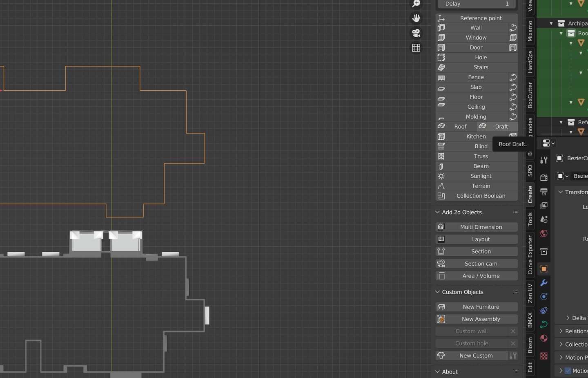Viewport: 588px width, 378px height.
Task: Open the Tool properties tab icon
Action: pos(544,160)
